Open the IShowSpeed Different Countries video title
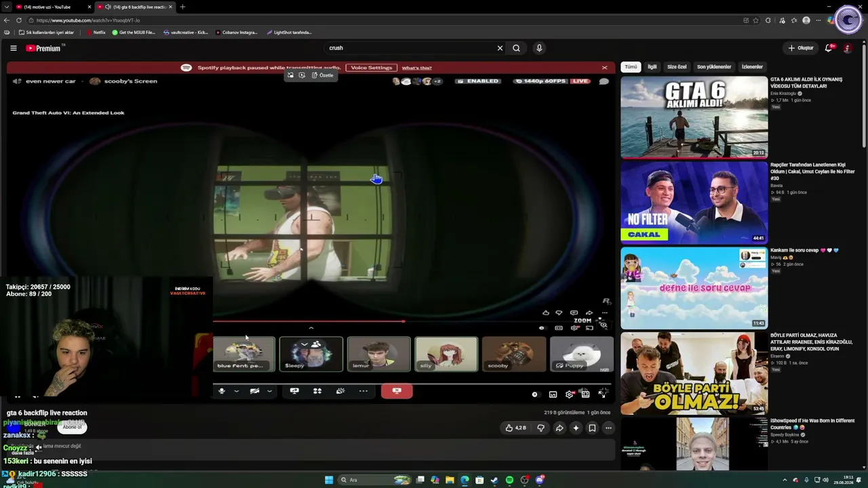868x488 pixels. [x=812, y=424]
